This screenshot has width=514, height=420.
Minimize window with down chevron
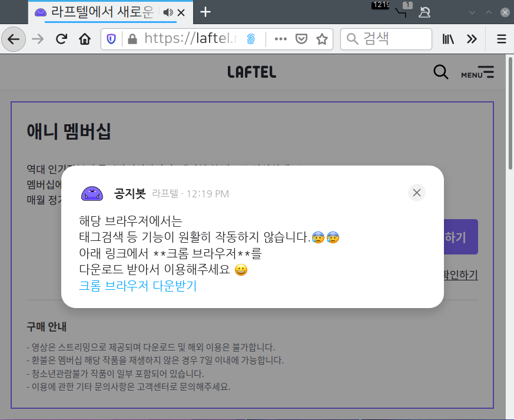472,12
